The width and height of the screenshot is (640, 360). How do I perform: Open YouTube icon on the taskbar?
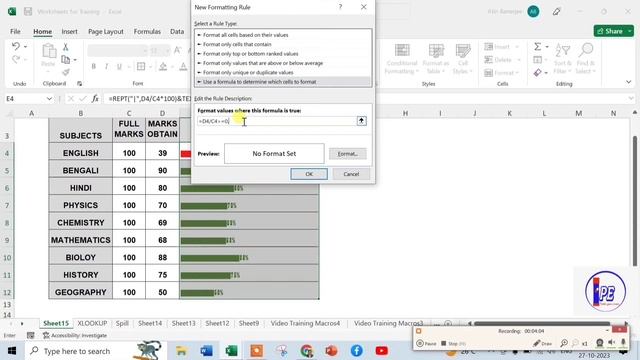pos(382,351)
